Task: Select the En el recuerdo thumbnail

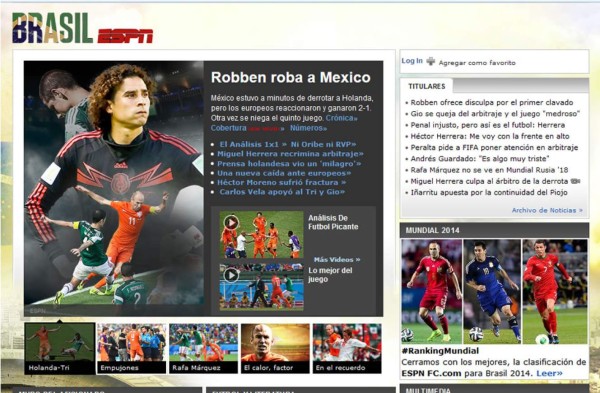Action: click(347, 348)
